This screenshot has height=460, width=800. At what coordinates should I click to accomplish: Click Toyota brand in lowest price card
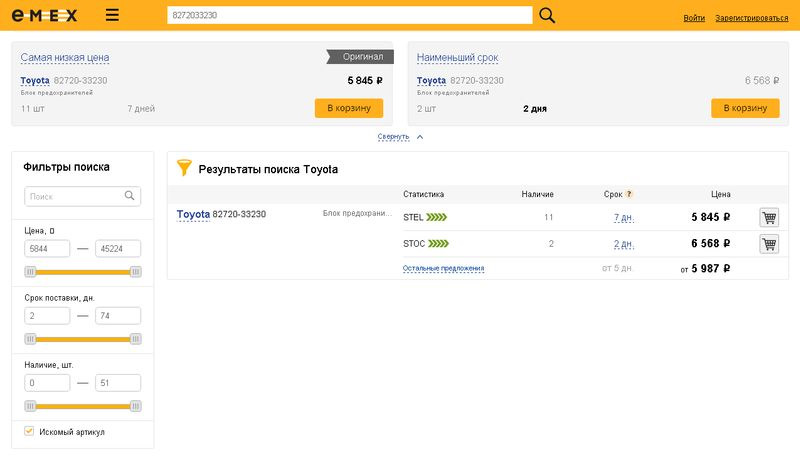(35, 81)
